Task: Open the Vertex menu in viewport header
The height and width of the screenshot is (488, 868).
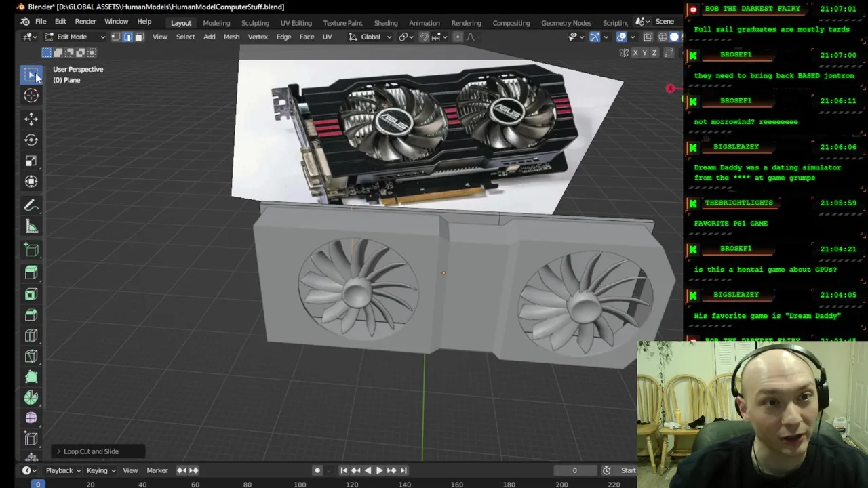Action: click(x=258, y=37)
